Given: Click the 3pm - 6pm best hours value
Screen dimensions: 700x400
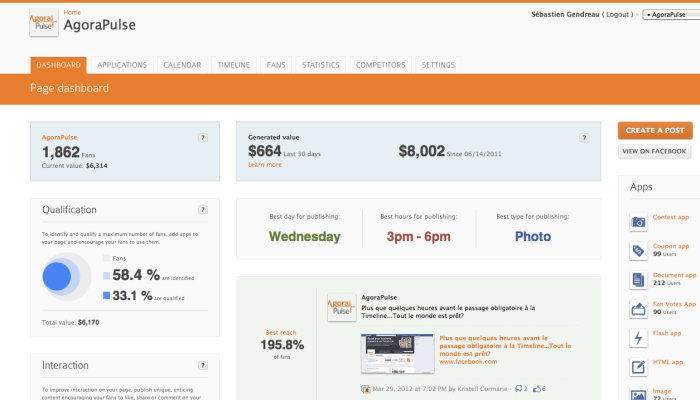Looking at the screenshot, I should [x=418, y=236].
